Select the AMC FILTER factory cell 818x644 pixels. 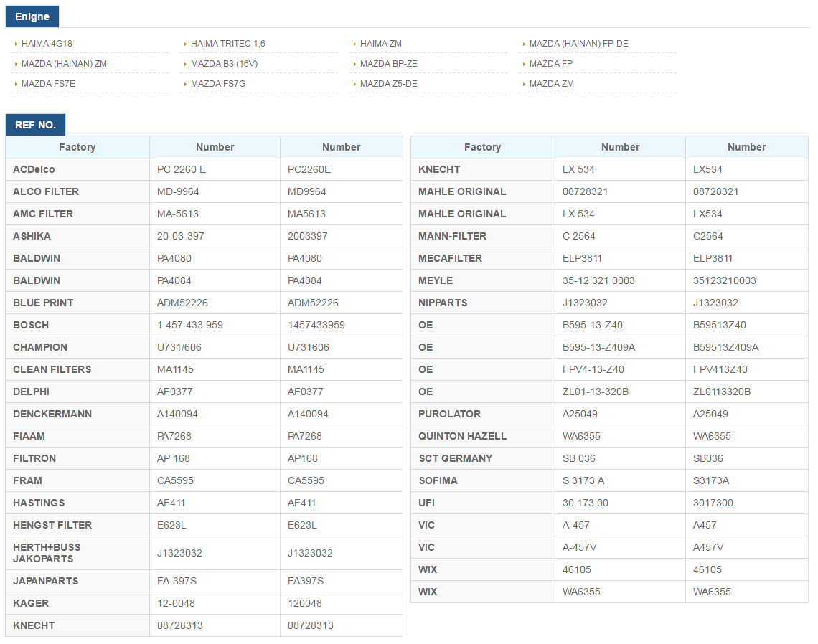tap(77, 214)
